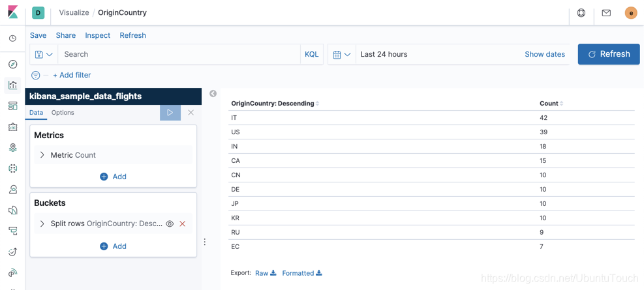The width and height of the screenshot is (644, 290).
Task: Click Inspect in the top menu
Action: click(98, 35)
